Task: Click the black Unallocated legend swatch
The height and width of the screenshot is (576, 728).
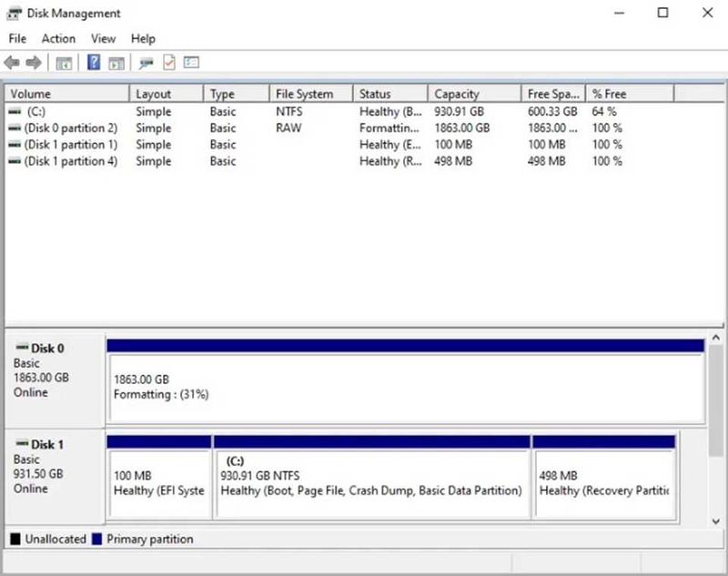Action: (15, 539)
